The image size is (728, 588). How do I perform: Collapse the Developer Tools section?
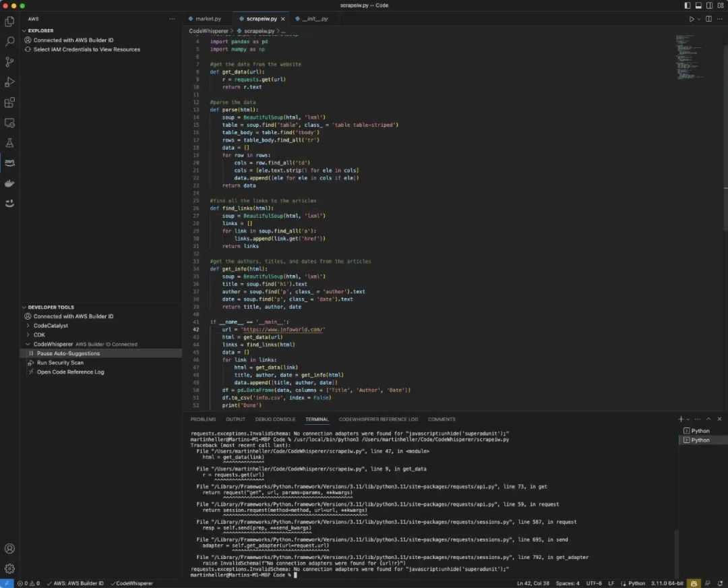[x=51, y=307]
